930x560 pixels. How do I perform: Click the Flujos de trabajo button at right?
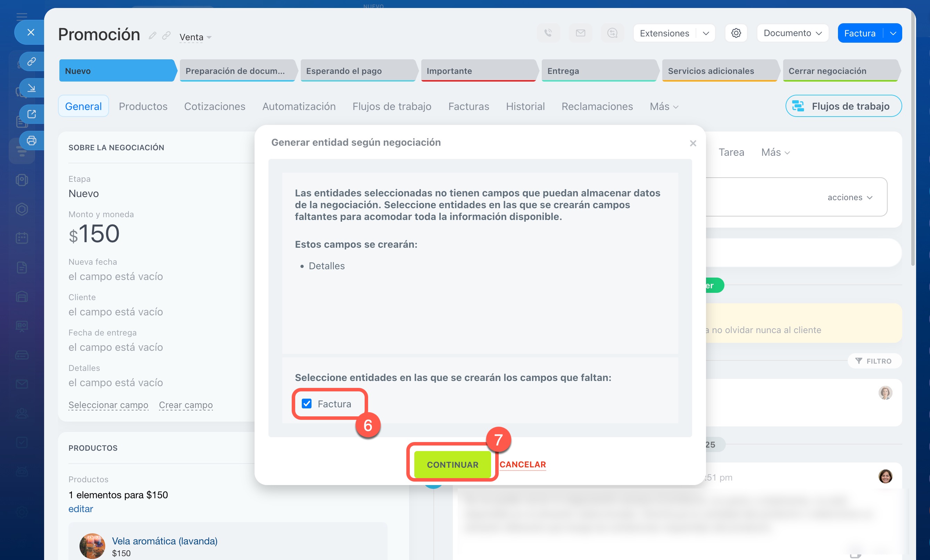point(843,106)
